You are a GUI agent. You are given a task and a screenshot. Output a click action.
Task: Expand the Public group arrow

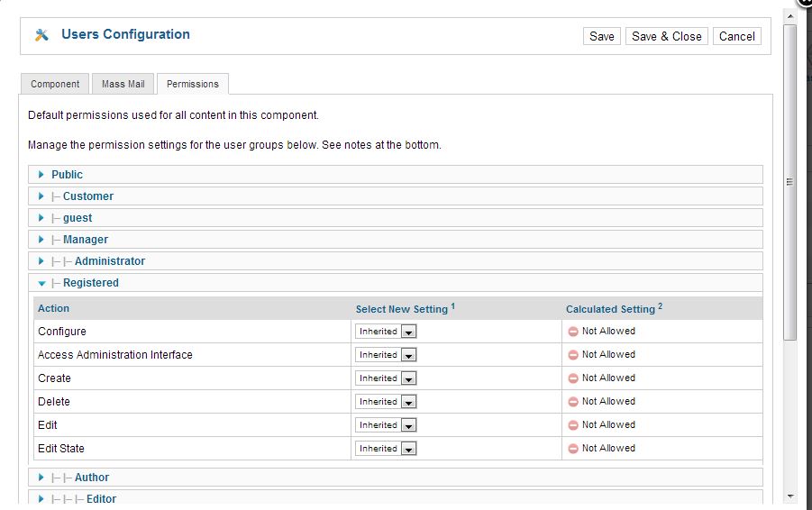click(41, 175)
